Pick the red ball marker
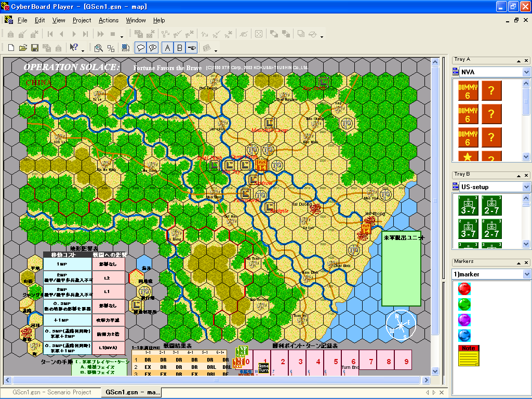The height and width of the screenshot is (399, 532). [x=464, y=288]
